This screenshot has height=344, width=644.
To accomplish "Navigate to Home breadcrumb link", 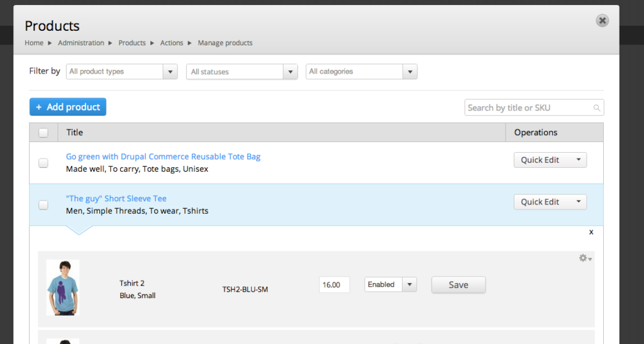I will tap(34, 43).
